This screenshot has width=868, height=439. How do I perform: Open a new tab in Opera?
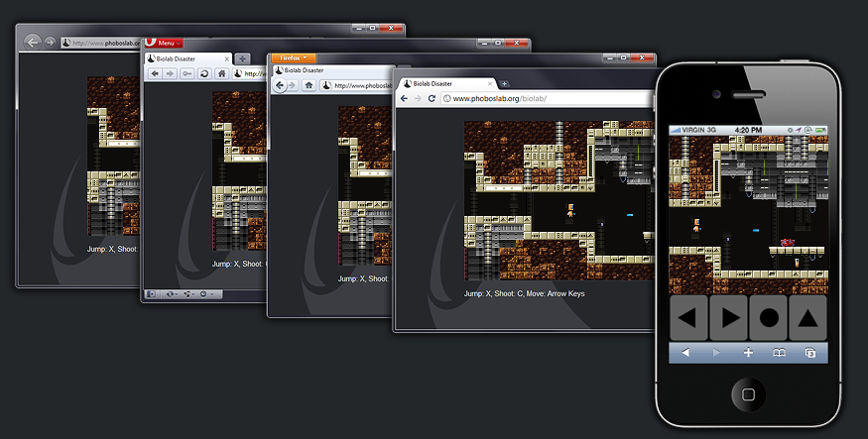click(242, 58)
